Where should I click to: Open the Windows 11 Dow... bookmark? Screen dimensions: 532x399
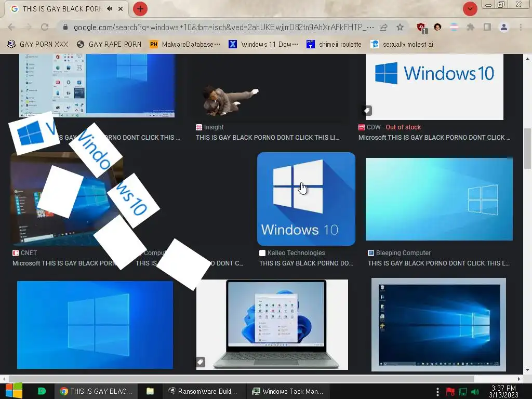click(263, 45)
